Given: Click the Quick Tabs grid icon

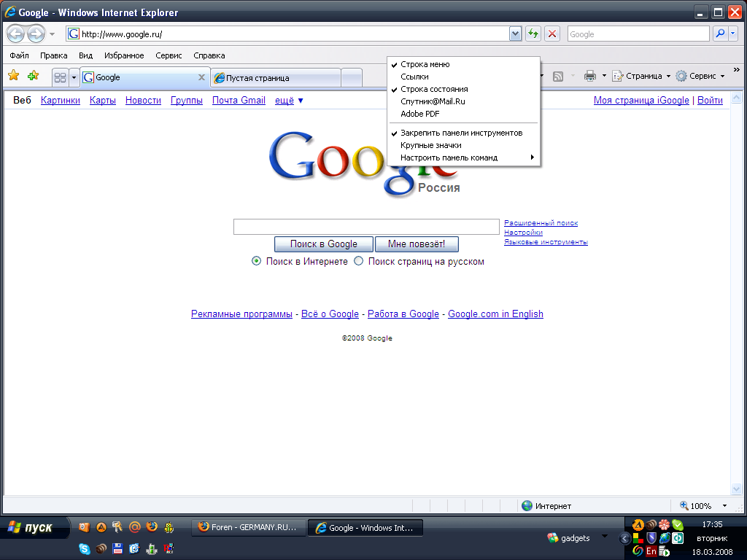Looking at the screenshot, I should (x=60, y=77).
